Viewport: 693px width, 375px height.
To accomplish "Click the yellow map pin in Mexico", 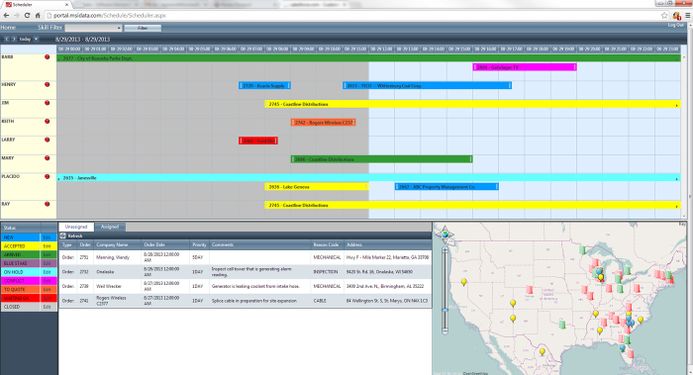I will coord(542,352).
